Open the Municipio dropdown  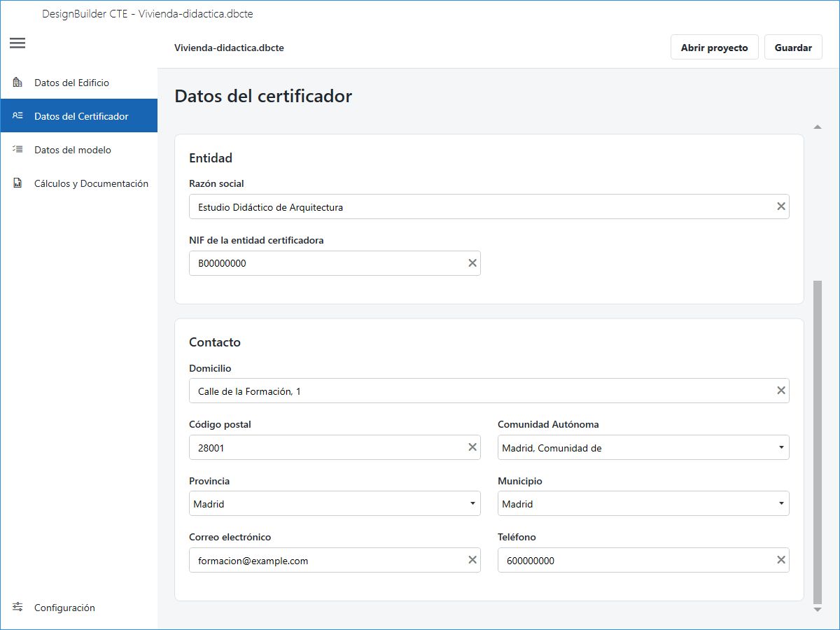pos(643,504)
